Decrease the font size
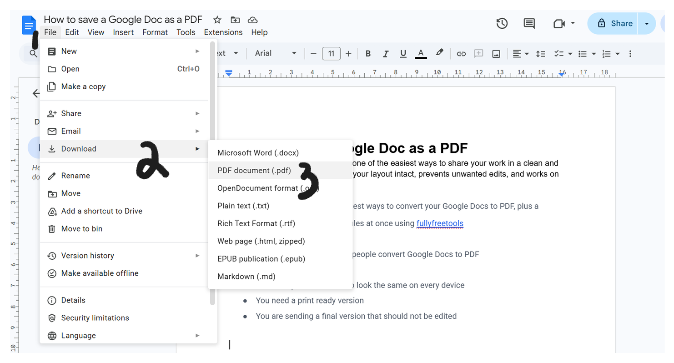This screenshot has height=363, width=674. click(x=313, y=54)
